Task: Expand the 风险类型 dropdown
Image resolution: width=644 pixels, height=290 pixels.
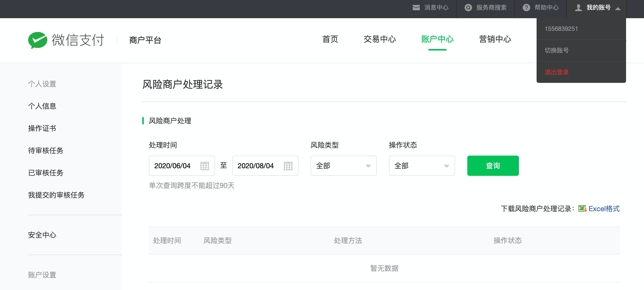Action: (368, 166)
